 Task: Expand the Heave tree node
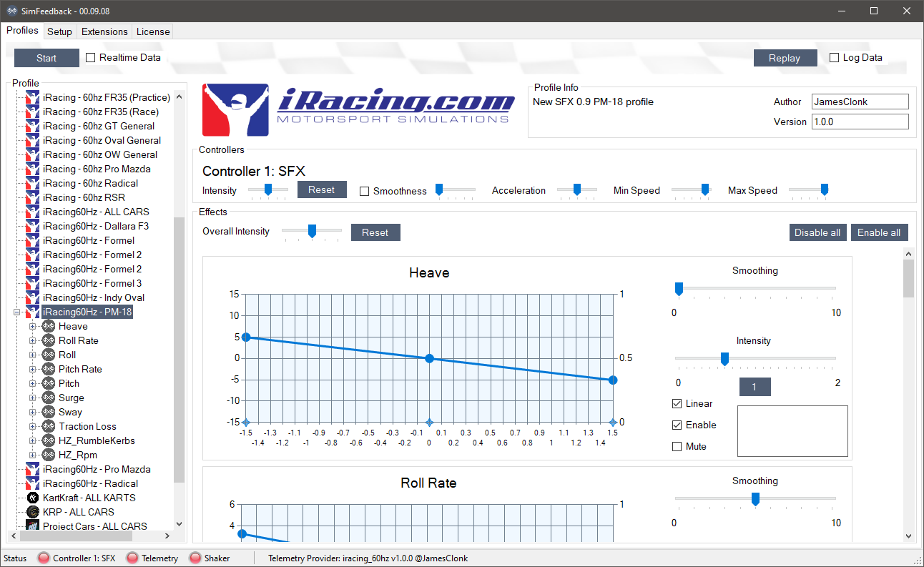coord(32,326)
